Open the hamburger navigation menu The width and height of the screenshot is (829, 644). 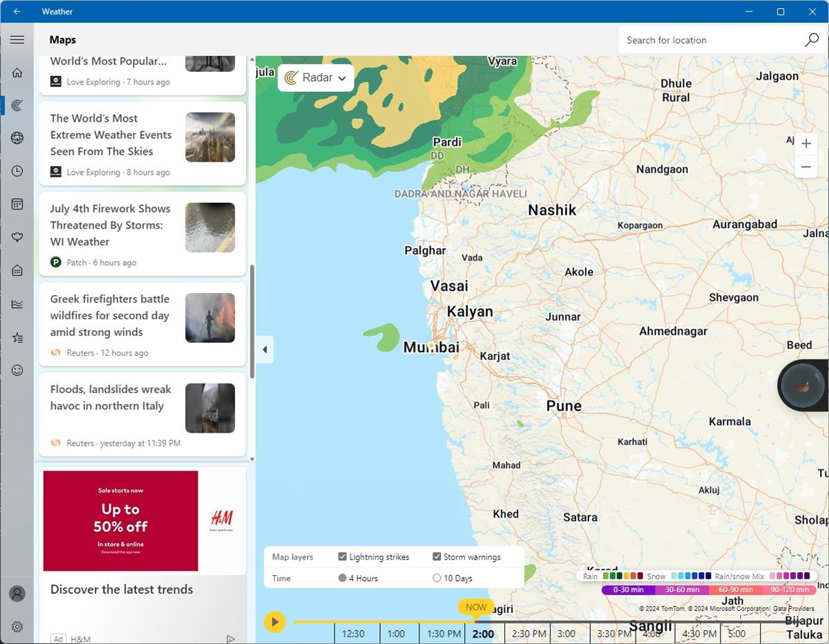point(17,40)
